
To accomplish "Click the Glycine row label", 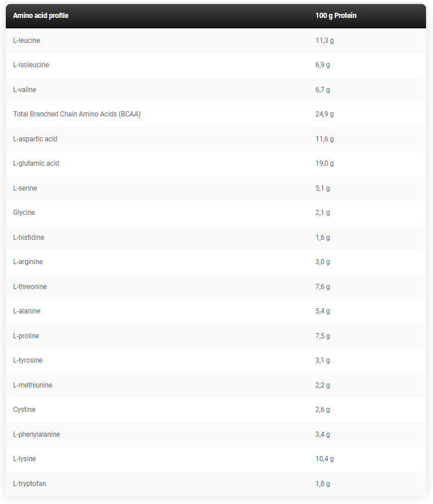I will pos(24,213).
